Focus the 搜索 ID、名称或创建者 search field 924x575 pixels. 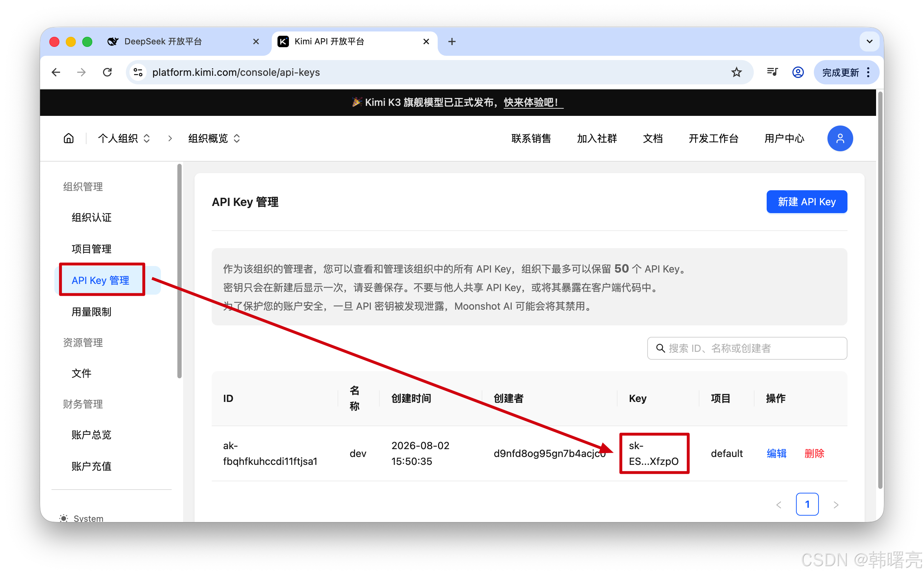747,348
